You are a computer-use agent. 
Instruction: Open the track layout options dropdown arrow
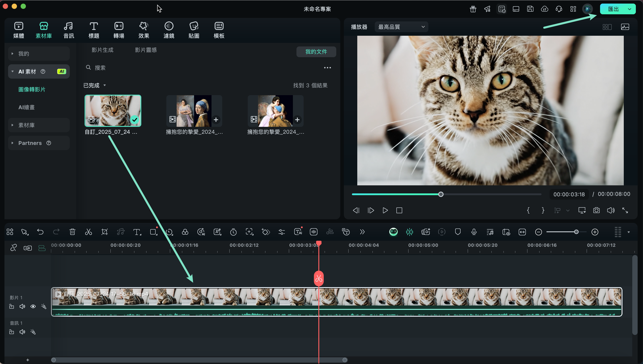tap(628, 232)
